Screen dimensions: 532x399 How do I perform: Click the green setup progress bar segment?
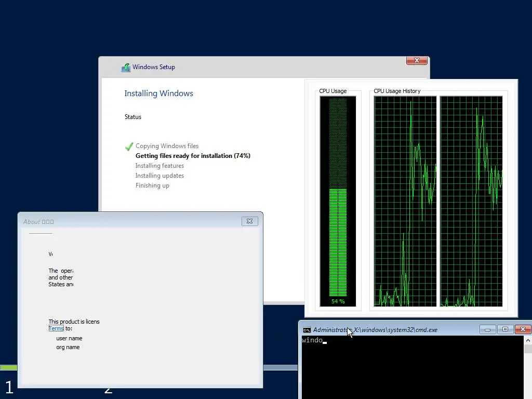pos(8,367)
